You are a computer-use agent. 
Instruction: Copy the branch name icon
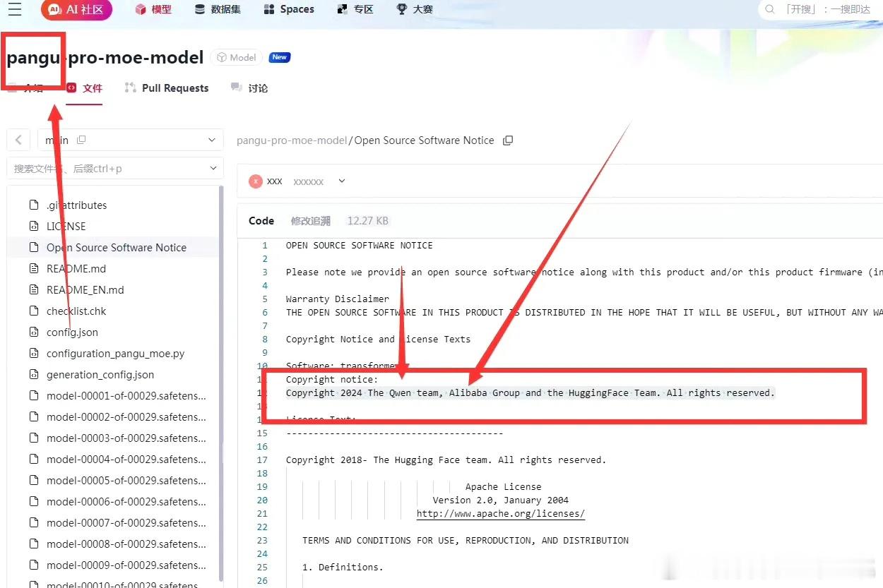81,140
